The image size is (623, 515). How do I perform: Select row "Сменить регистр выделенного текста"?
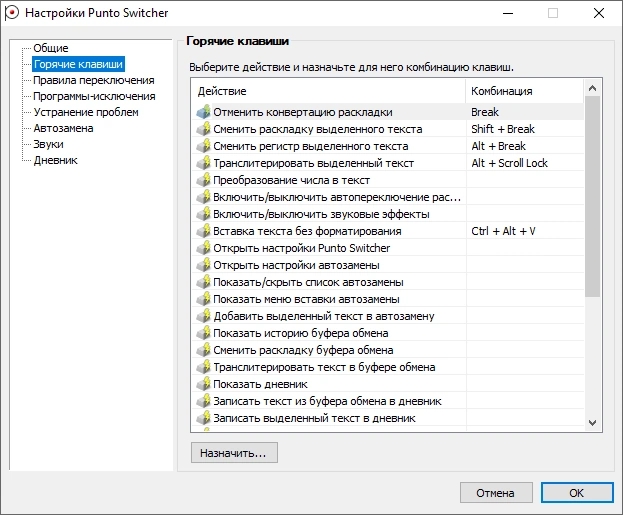(x=388, y=146)
